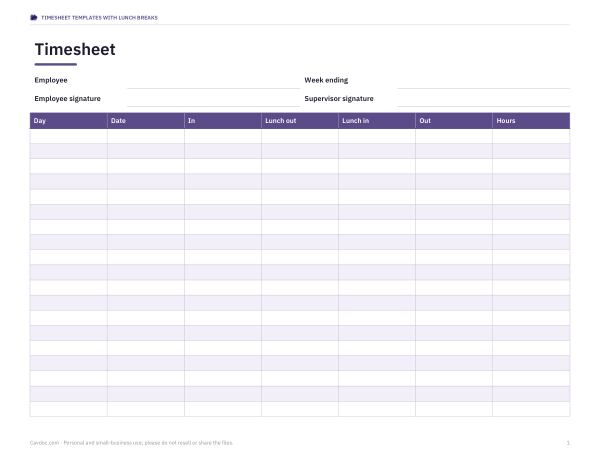The width and height of the screenshot is (600, 464).
Task: Click the Cavdoc.com footer usage notice
Action: tap(131, 443)
